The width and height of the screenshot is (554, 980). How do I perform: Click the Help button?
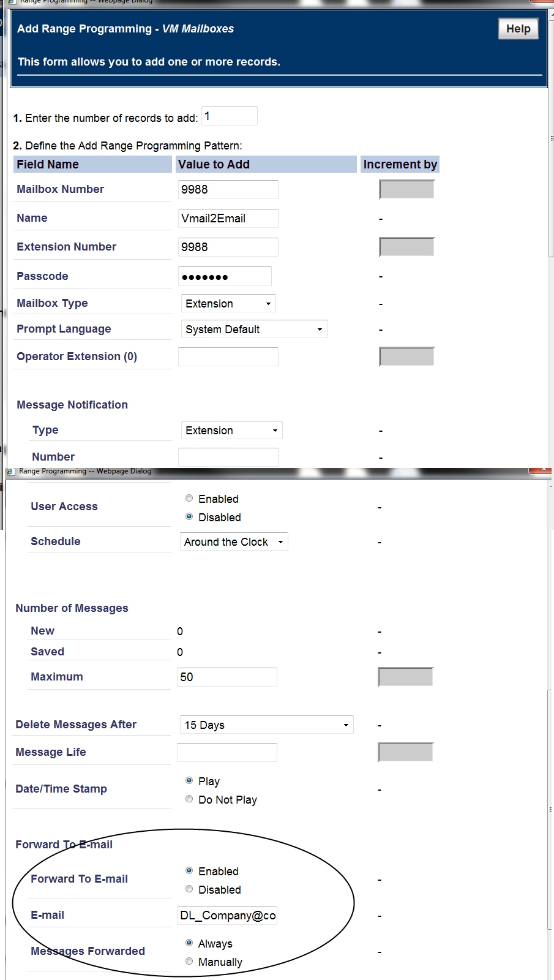click(x=518, y=29)
